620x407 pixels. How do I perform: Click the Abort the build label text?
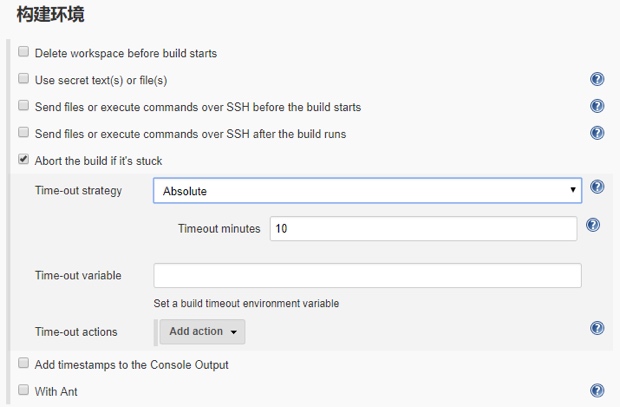coord(98,161)
